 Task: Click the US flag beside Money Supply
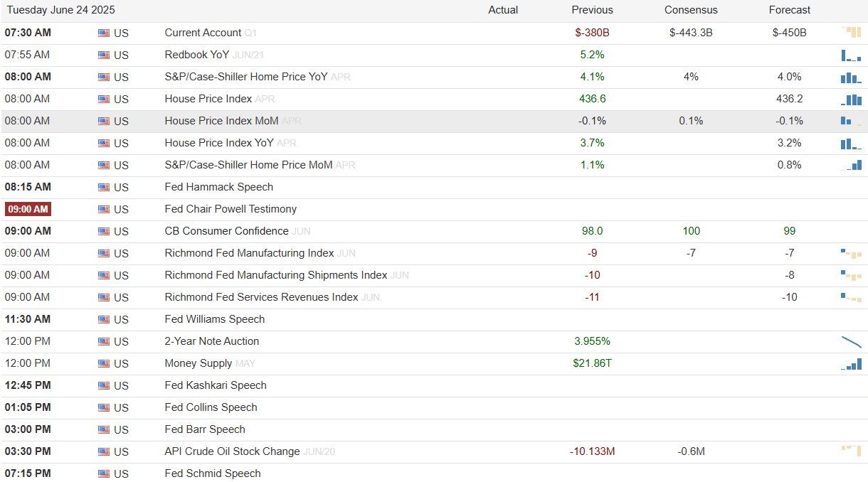point(104,363)
